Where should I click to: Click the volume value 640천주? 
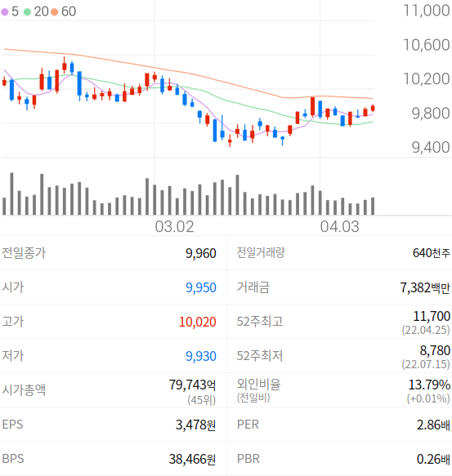click(432, 253)
